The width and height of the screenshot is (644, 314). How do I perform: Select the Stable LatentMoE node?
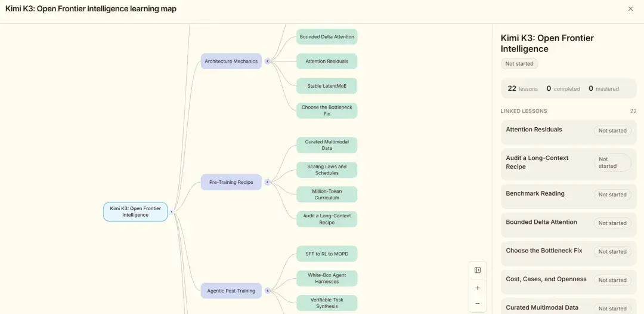[327, 86]
